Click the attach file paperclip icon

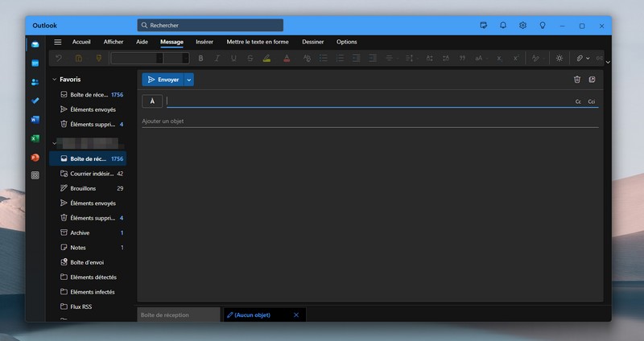(579, 58)
